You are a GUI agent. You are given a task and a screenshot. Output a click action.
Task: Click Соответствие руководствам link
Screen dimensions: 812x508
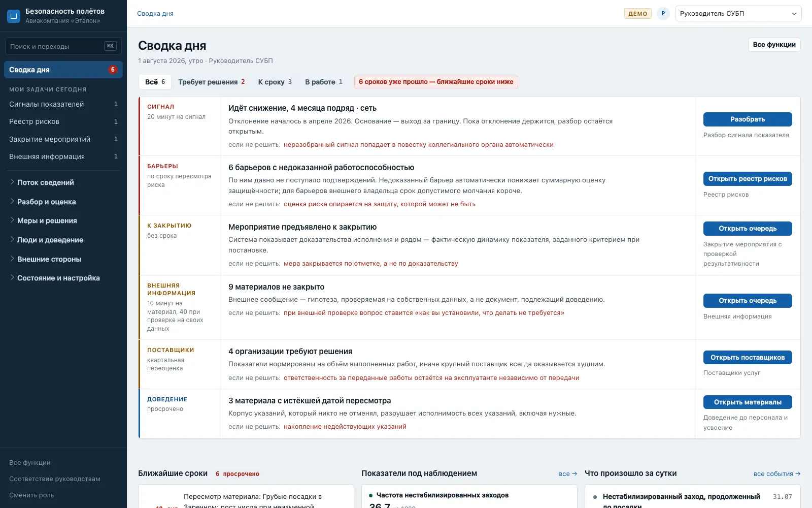coord(55,479)
